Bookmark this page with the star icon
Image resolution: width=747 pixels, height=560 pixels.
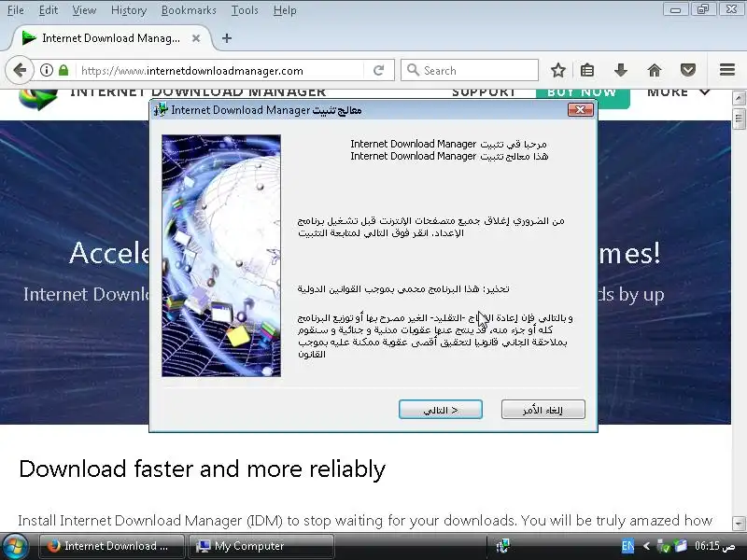(x=557, y=71)
